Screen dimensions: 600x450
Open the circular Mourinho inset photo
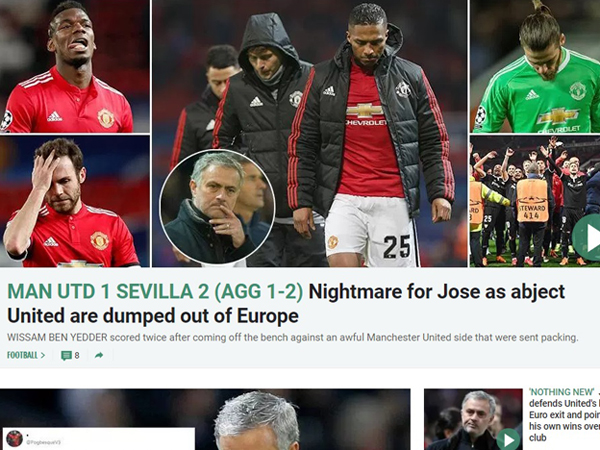217,207
